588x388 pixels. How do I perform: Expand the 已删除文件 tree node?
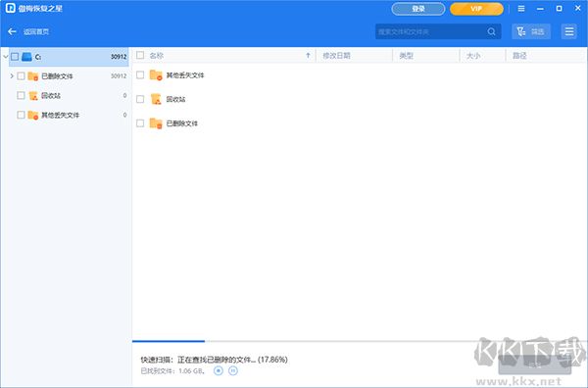[12, 76]
